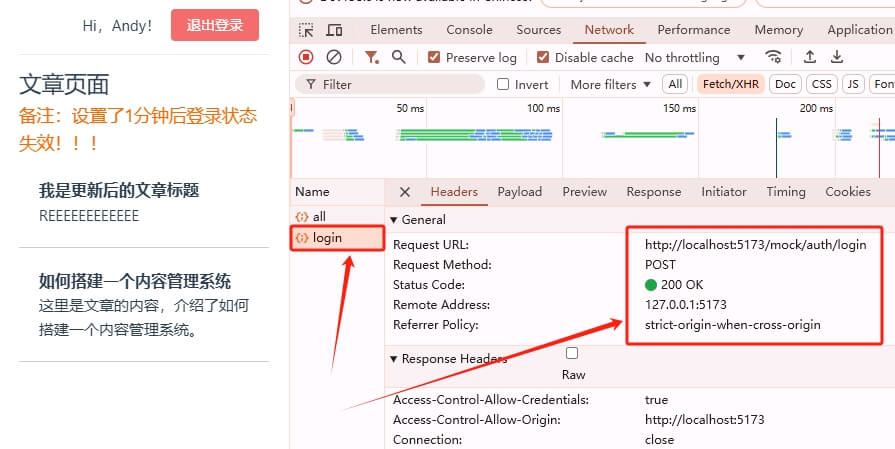Click the 退出登录 logout button
This screenshot has width=895, height=449.
tap(215, 25)
